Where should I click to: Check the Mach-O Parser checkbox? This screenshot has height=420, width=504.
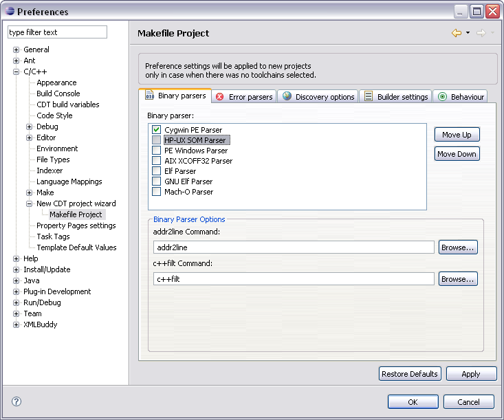pos(156,192)
